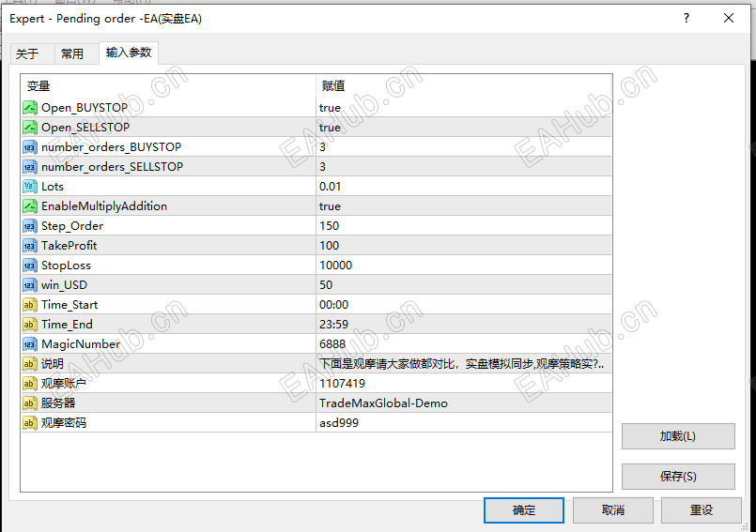Click the Open_SELLSTOP variable name

click(85, 128)
